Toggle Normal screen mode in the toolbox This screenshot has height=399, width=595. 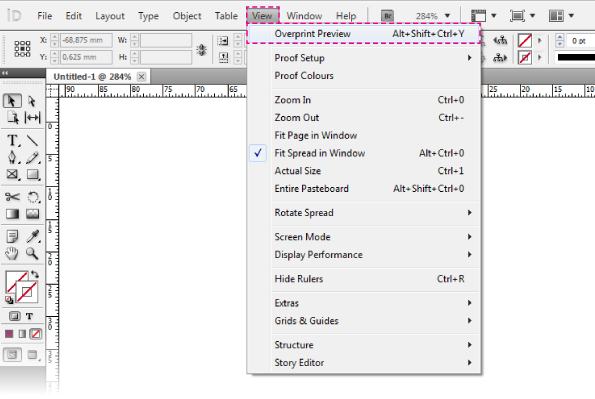coord(13,355)
